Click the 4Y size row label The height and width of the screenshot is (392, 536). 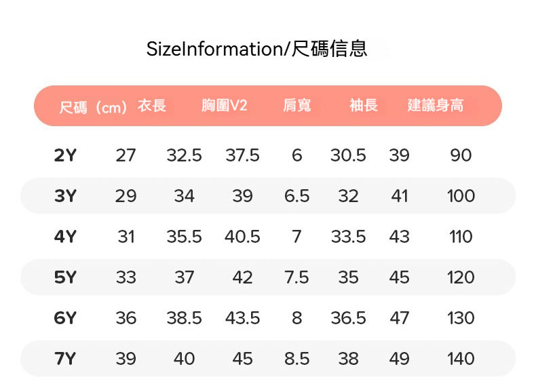tap(65, 237)
